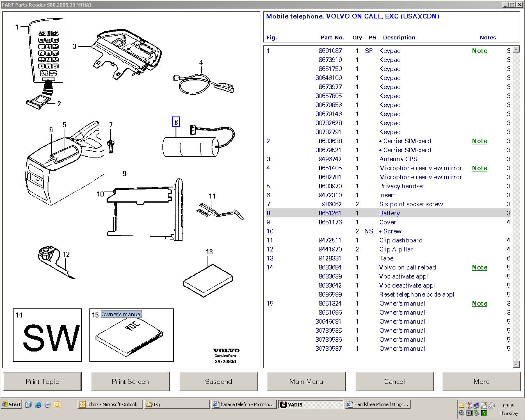Select the Cover row 8651176

point(388,222)
